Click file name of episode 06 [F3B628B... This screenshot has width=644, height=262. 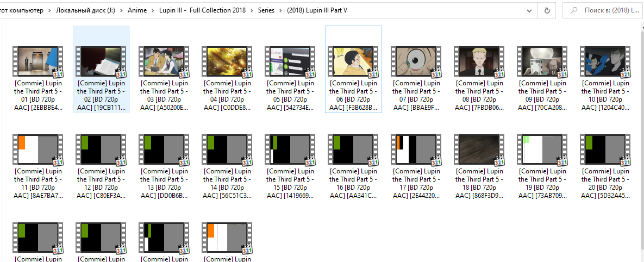click(x=353, y=95)
